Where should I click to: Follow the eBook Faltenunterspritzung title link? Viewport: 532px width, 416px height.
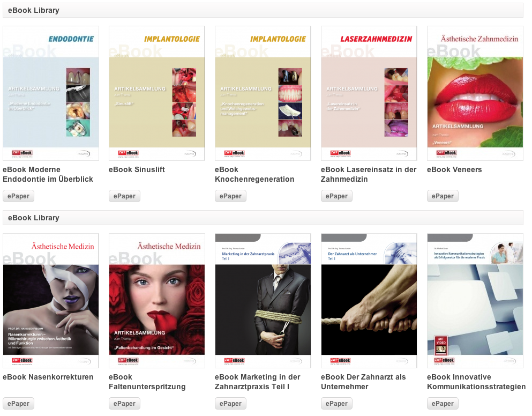pos(147,382)
